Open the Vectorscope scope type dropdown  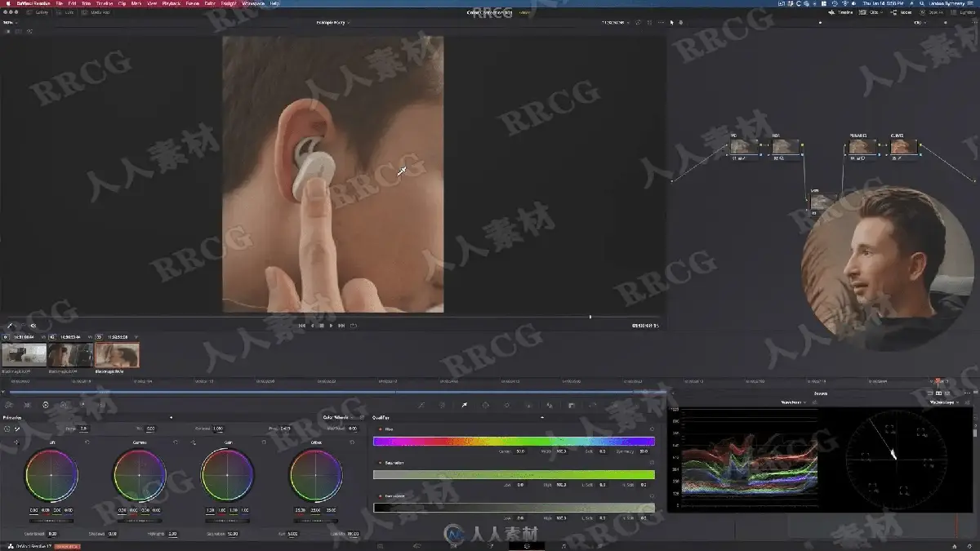(945, 402)
